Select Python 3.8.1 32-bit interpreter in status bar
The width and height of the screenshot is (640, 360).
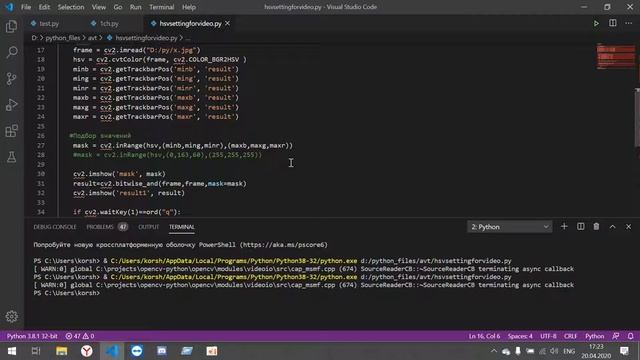(x=32, y=336)
